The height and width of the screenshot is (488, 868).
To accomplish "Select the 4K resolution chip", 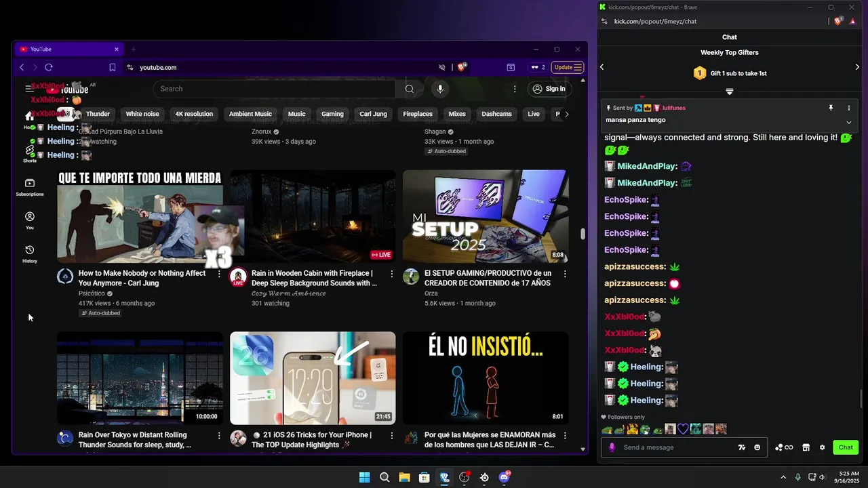I will [x=194, y=114].
